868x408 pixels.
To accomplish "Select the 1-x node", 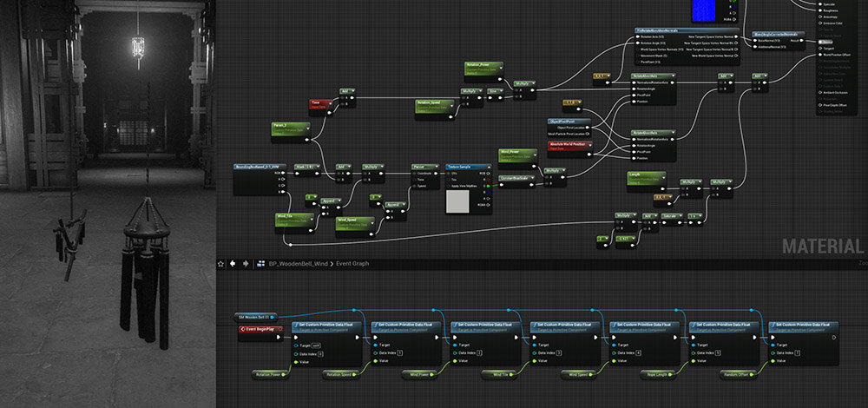I will 695,220.
